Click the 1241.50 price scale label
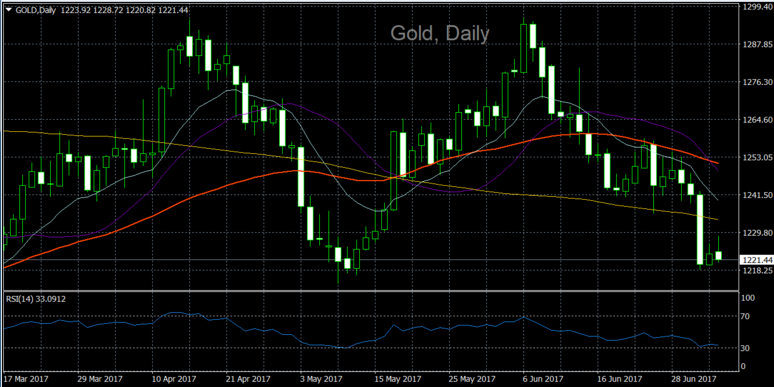 tap(757, 195)
